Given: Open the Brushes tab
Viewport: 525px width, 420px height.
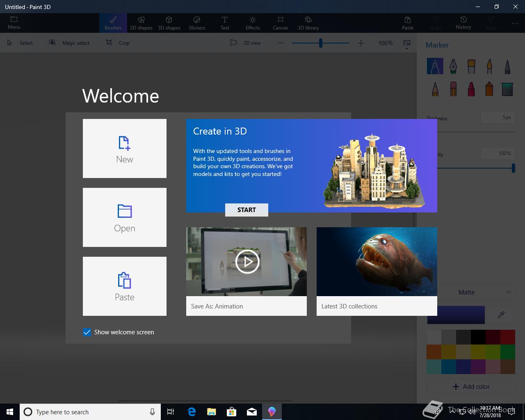Looking at the screenshot, I should pyautogui.click(x=113, y=23).
